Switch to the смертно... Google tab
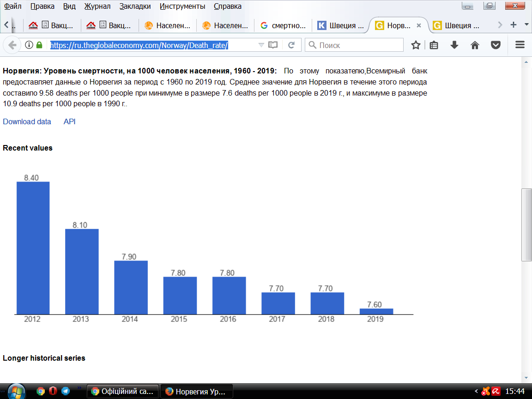The image size is (532, 399). click(283, 25)
